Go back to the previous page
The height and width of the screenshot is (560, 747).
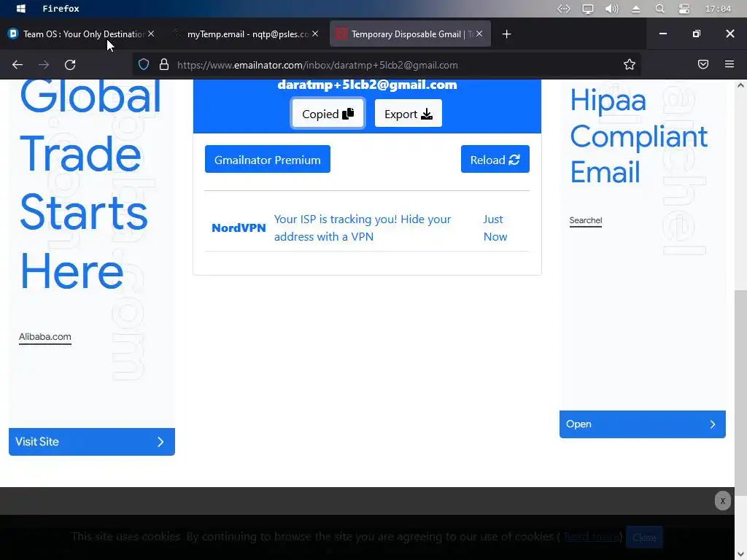pyautogui.click(x=18, y=65)
